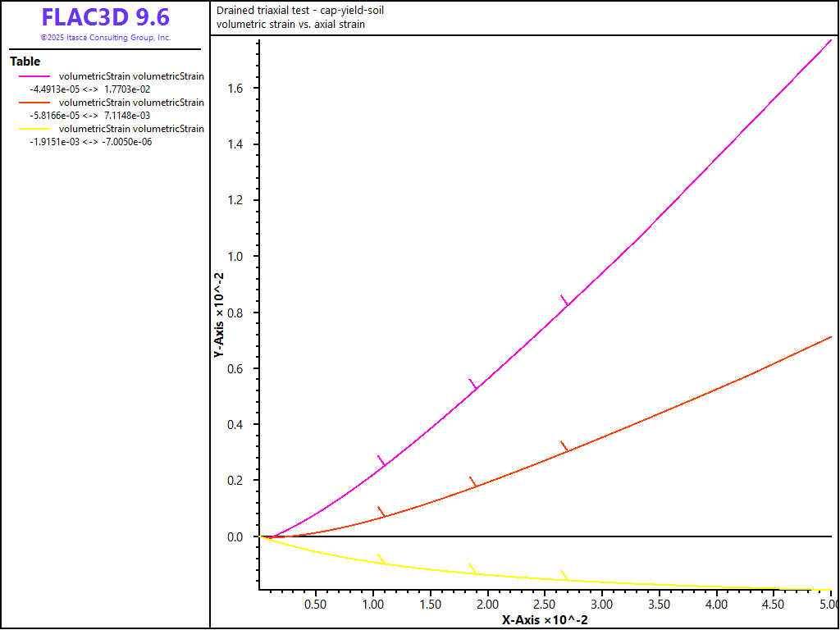Select the Table legend heading
840x630 pixels.
pyautogui.click(x=25, y=62)
